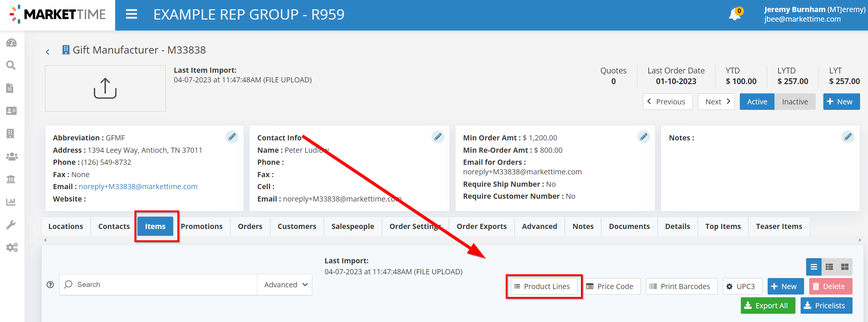Open the Customers tab

click(297, 226)
